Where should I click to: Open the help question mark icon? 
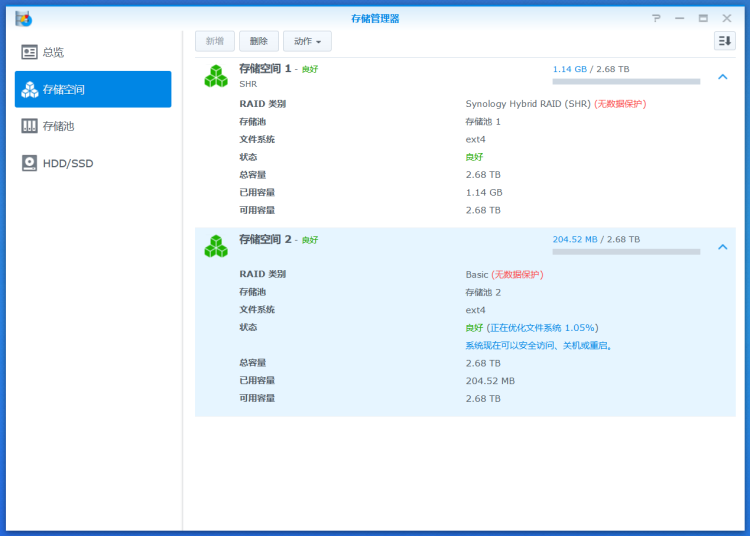(x=656, y=18)
